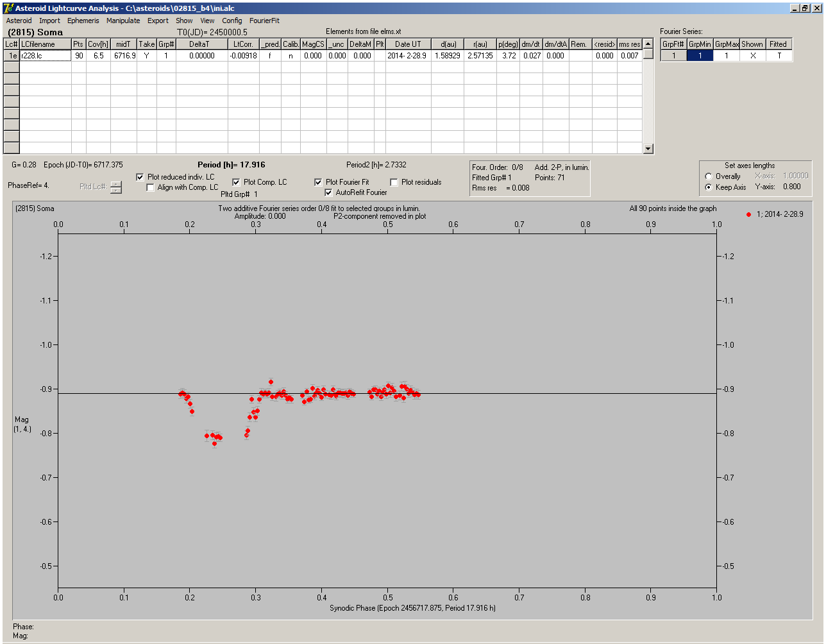826x644 pixels.
Task: Click the Y-axis length value 0.800
Action: click(x=792, y=187)
